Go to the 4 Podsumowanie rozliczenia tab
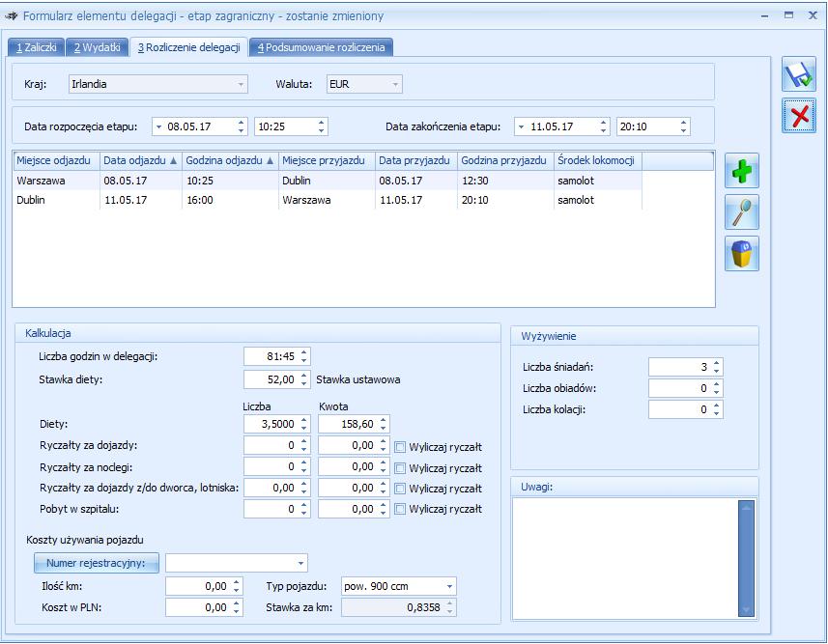The width and height of the screenshot is (828, 644). coord(321,47)
